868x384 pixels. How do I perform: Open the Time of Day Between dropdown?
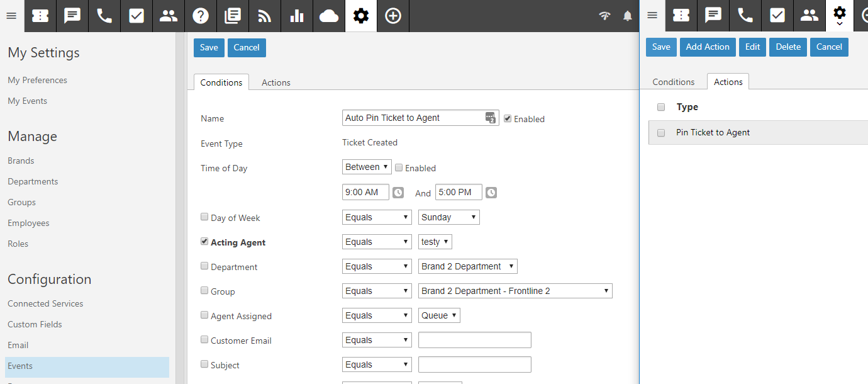tap(367, 167)
